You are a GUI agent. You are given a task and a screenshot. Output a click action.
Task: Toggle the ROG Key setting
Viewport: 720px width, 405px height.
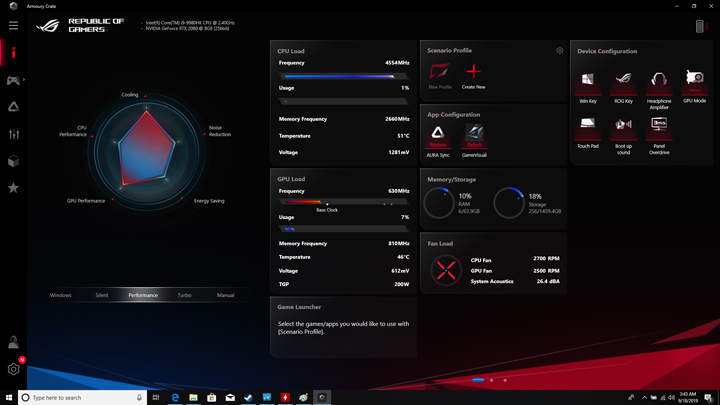(623, 83)
